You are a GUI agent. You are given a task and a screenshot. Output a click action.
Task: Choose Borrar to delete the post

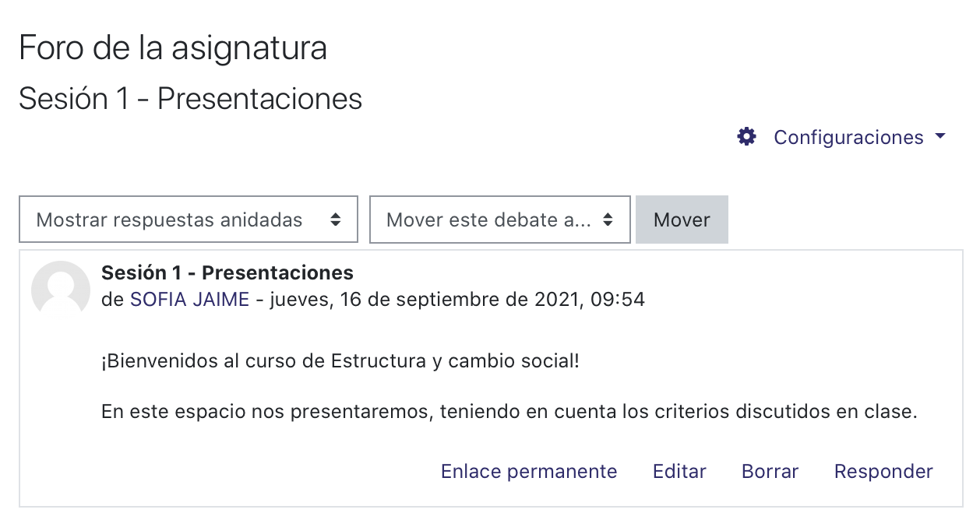point(770,471)
